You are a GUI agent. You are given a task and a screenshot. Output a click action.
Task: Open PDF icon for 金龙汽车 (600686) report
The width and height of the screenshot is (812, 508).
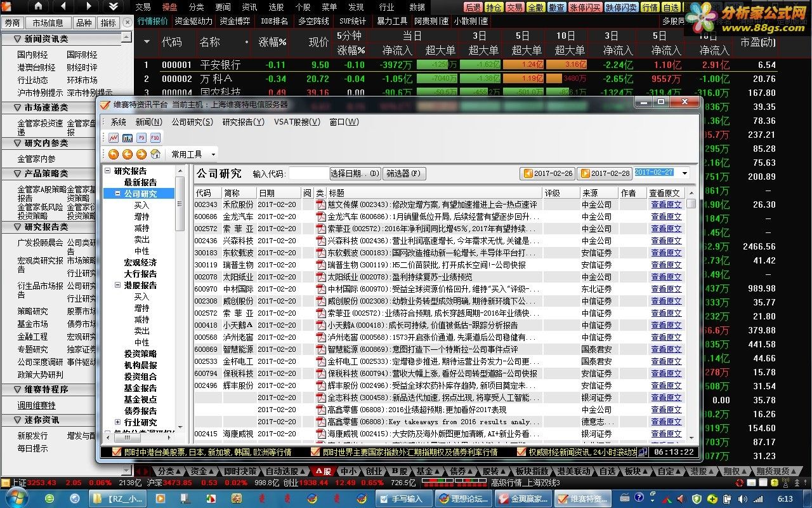(320, 217)
